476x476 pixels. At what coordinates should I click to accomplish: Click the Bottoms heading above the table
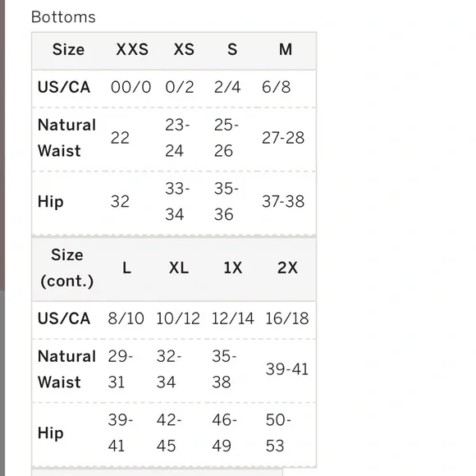point(63,17)
